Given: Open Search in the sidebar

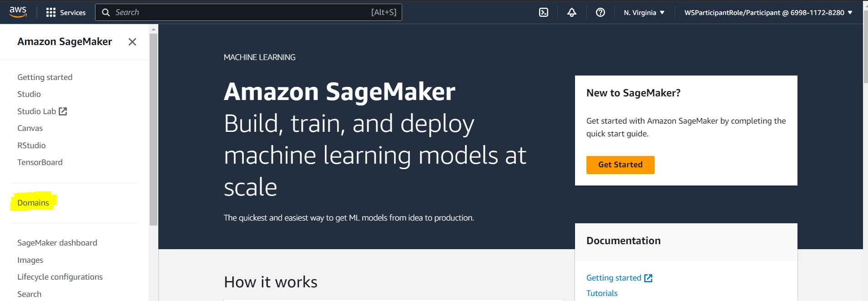Looking at the screenshot, I should tap(30, 294).
